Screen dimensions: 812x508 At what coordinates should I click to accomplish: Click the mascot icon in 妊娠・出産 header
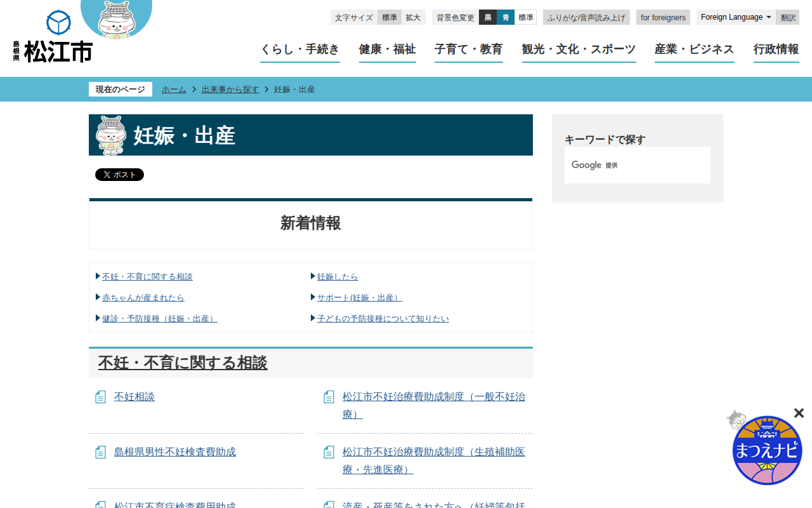(x=111, y=135)
